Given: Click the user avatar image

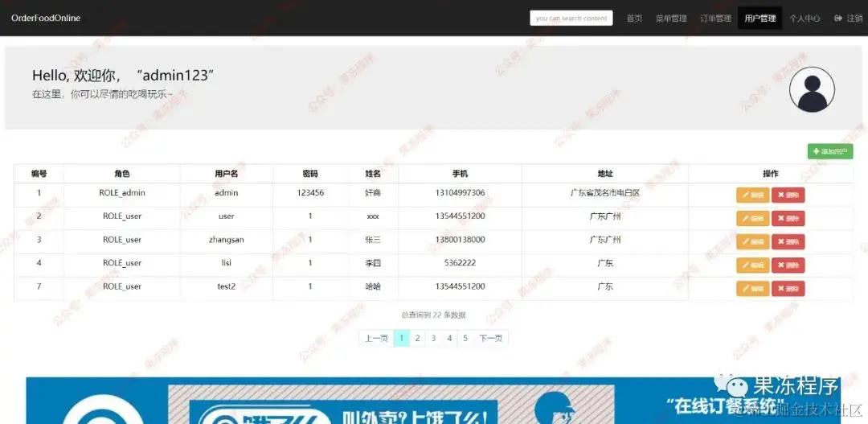Looking at the screenshot, I should 812,90.
